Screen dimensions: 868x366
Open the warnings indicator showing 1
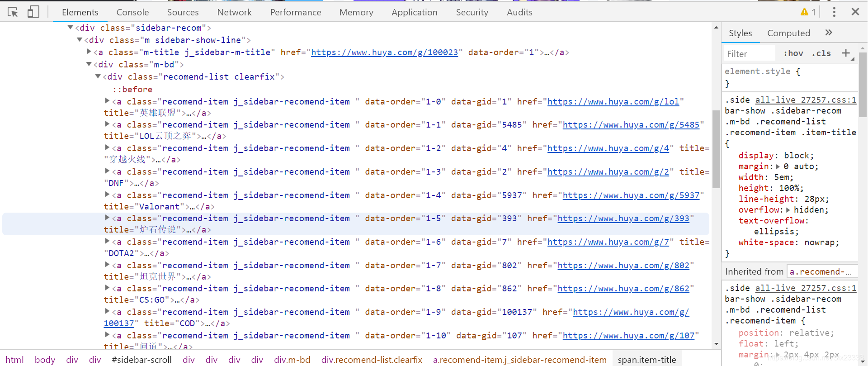[808, 12]
